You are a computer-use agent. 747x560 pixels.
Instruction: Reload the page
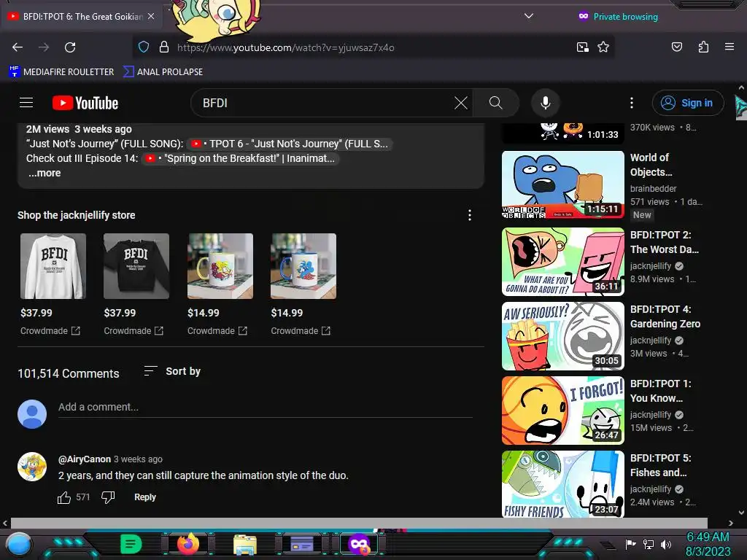pyautogui.click(x=70, y=47)
